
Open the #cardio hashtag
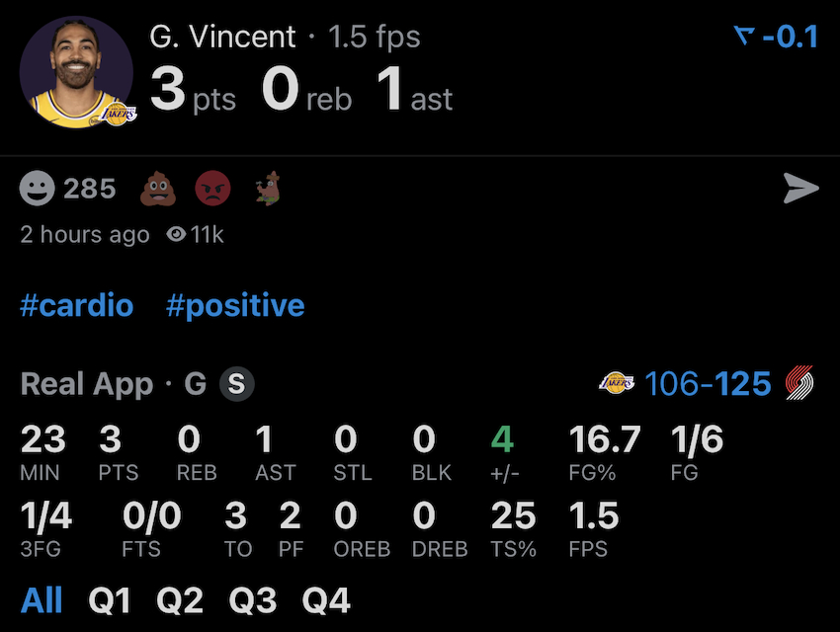(76, 305)
